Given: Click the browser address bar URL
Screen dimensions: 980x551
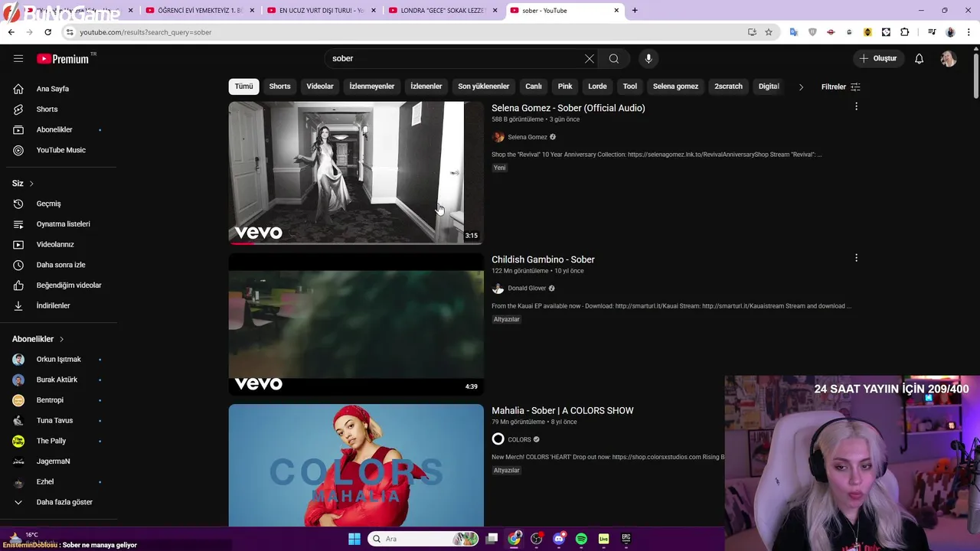Looking at the screenshot, I should click(145, 32).
